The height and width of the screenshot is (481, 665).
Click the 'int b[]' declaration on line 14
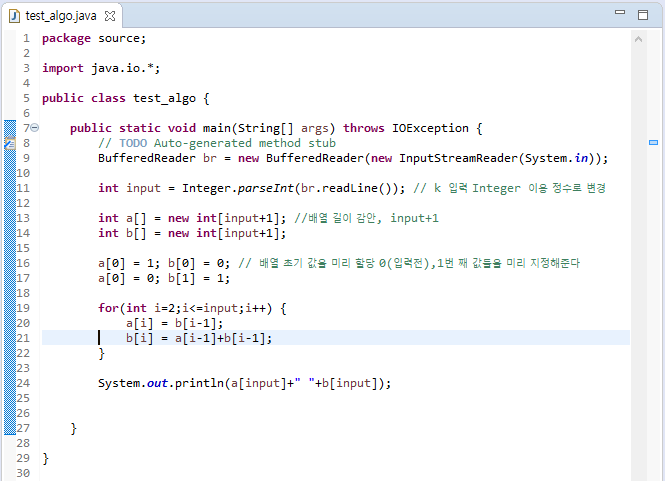[x=122, y=233]
